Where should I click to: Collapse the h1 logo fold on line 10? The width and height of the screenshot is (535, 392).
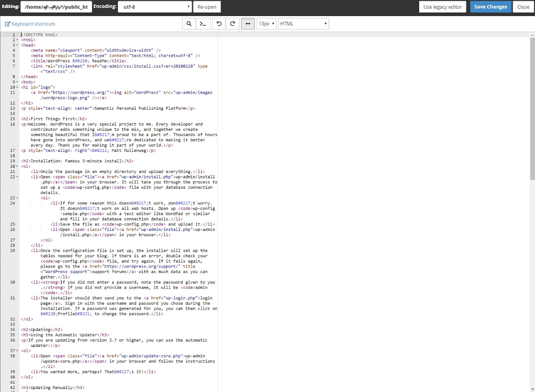tap(17, 87)
